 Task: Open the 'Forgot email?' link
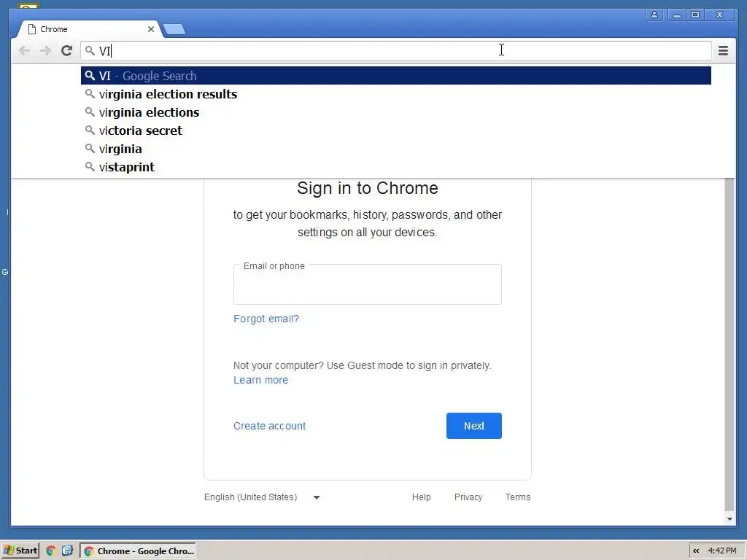tap(266, 319)
